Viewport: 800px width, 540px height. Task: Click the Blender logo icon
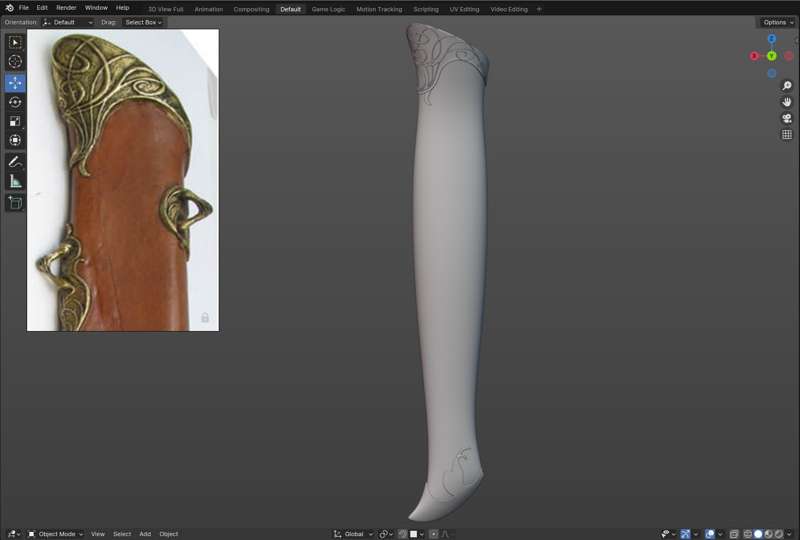[x=9, y=8]
